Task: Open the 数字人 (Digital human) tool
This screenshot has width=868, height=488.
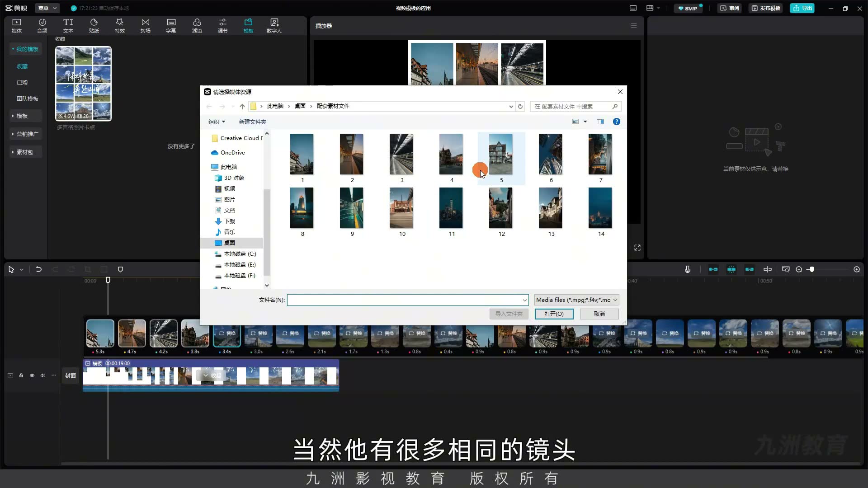Action: click(x=274, y=26)
